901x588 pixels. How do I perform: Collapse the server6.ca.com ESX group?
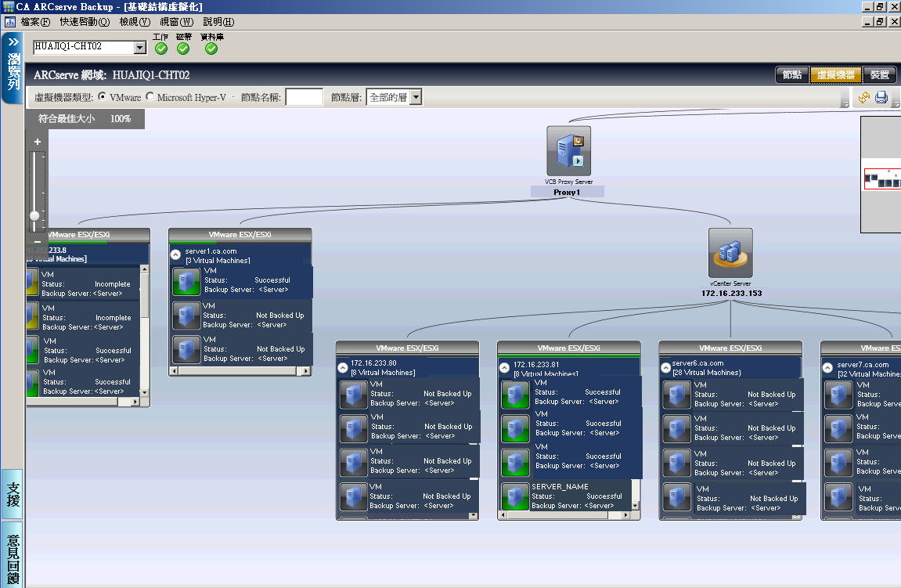coord(665,367)
